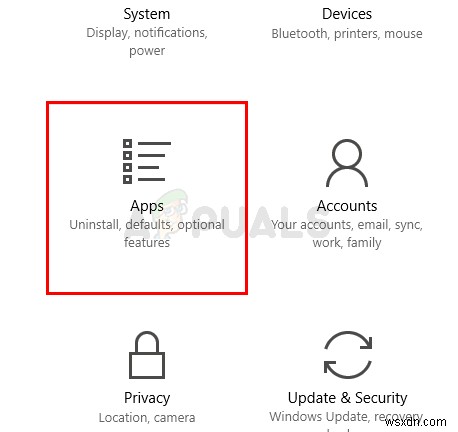The width and height of the screenshot is (458, 432).
Task: Click 'Your accounts, email, sync,' description
Action: tap(347, 225)
